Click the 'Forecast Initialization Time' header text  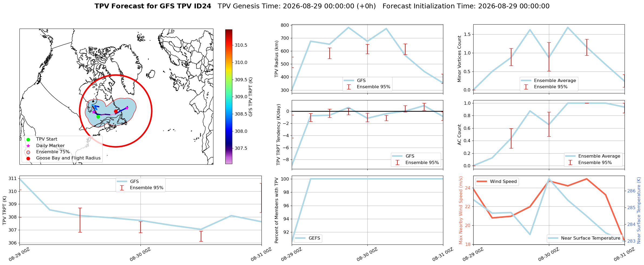tap(466, 6)
